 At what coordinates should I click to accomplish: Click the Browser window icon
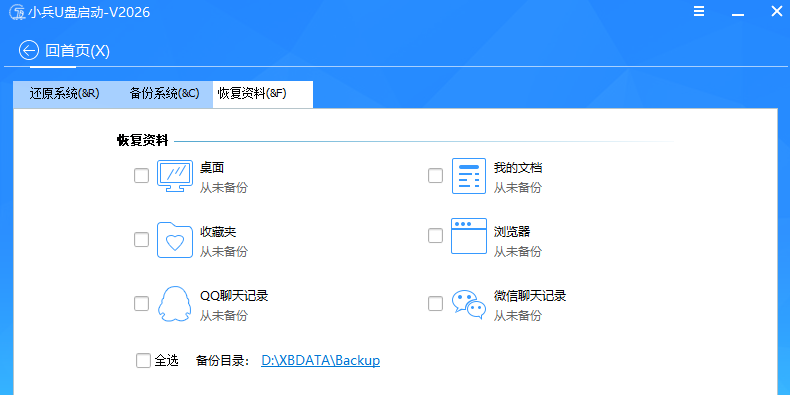tap(469, 236)
